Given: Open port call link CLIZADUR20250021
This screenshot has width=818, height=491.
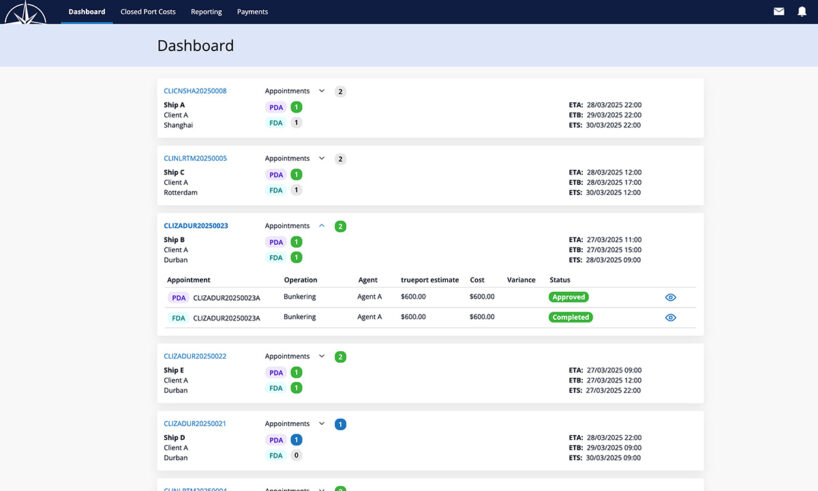Looking at the screenshot, I should pos(195,424).
